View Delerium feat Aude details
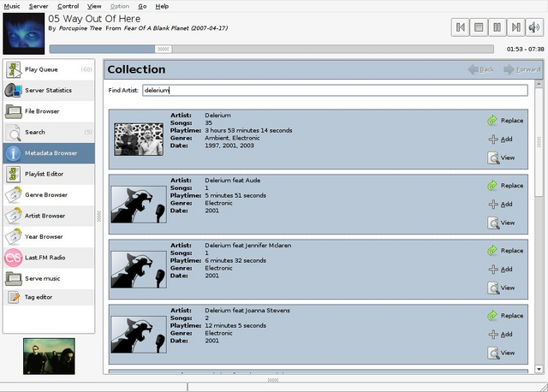The image size is (548, 392). pos(501,223)
